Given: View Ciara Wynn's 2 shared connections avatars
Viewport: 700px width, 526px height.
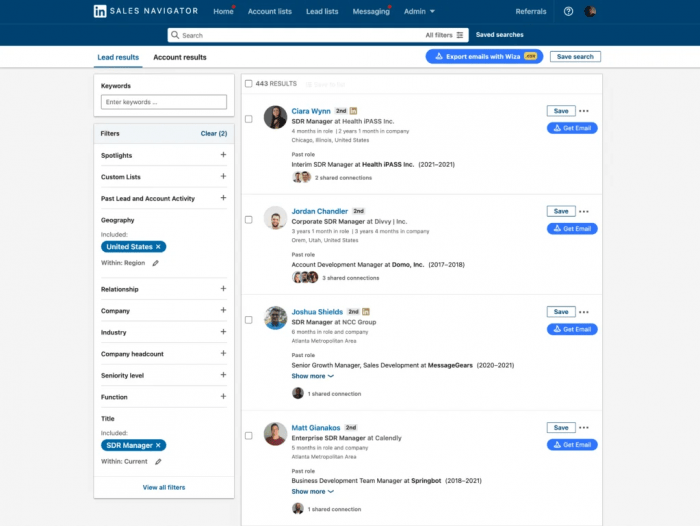Looking at the screenshot, I should click(301, 177).
